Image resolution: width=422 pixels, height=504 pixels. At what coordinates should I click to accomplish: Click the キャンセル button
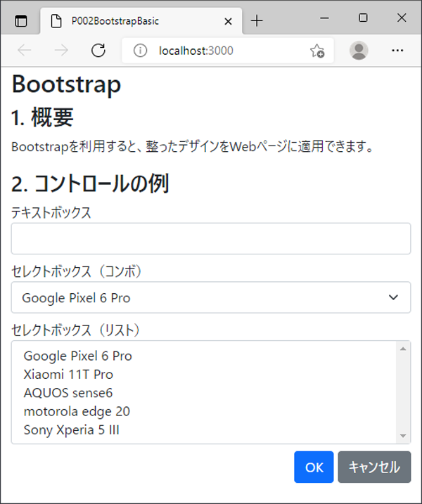tap(374, 467)
